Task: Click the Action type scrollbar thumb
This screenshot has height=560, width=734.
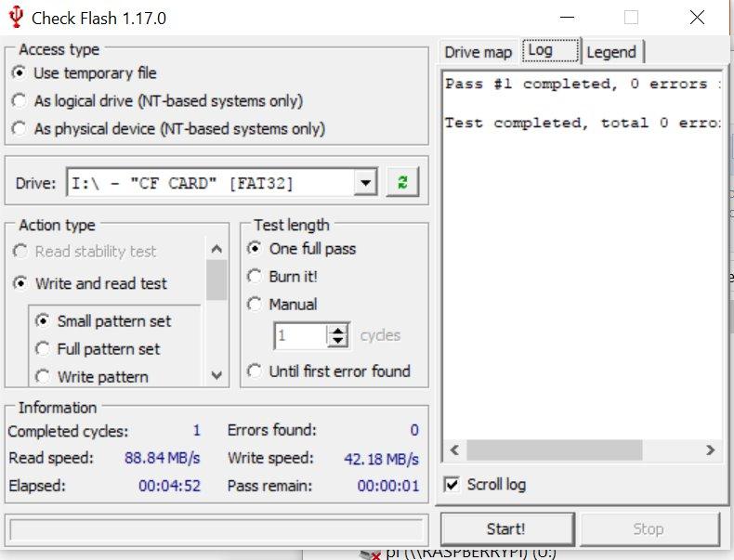Action: [x=216, y=280]
